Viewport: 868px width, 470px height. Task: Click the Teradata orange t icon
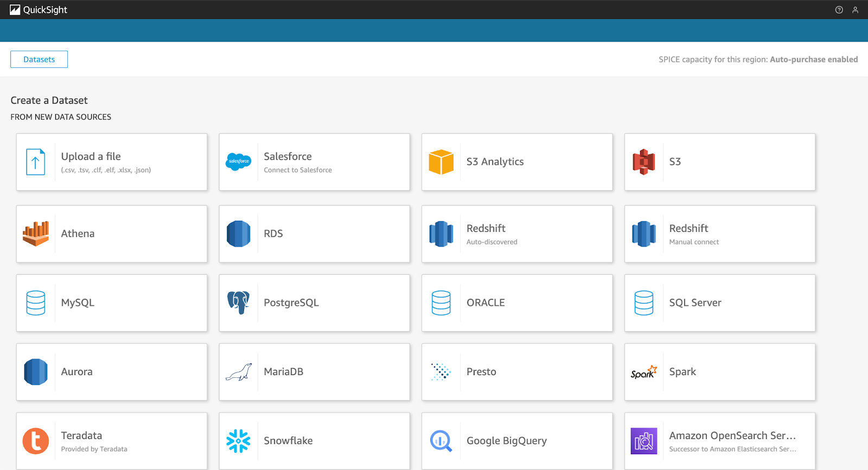[x=36, y=441]
